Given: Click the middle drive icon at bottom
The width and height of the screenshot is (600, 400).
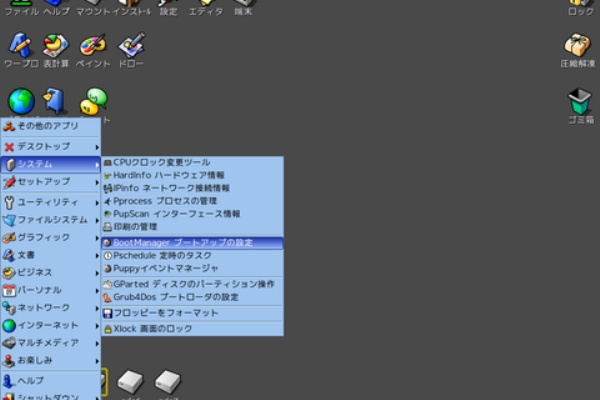Looking at the screenshot, I should pyautogui.click(x=130, y=382).
